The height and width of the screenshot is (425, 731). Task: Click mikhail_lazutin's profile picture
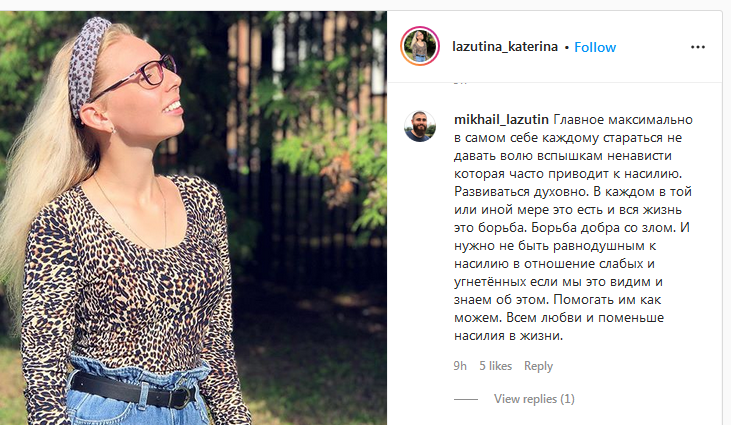click(420, 126)
